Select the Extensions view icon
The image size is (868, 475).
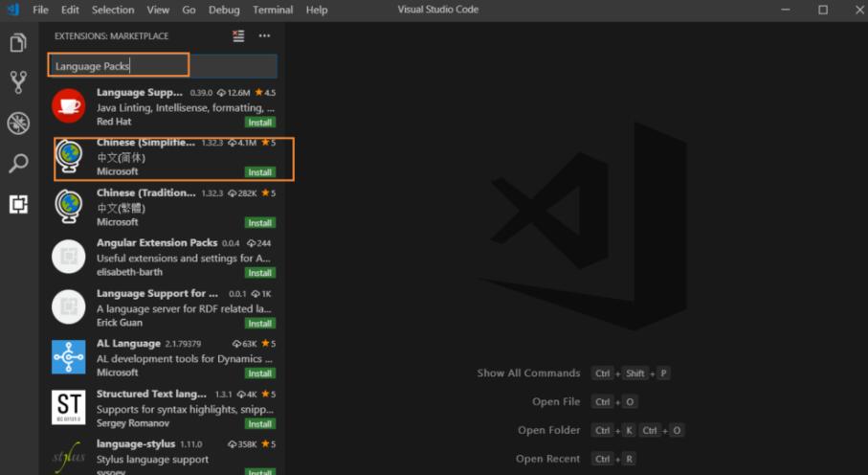[18, 204]
